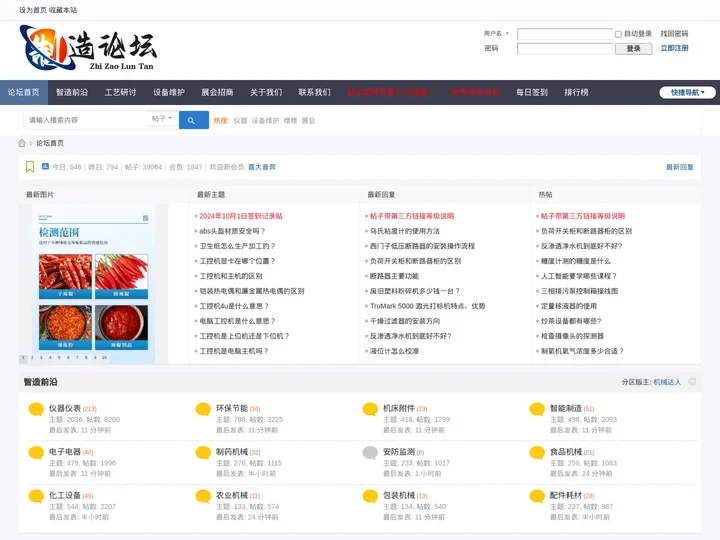This screenshot has width=720, height=540.
Task: Open the 设备维护 nav tab
Action: click(169, 92)
